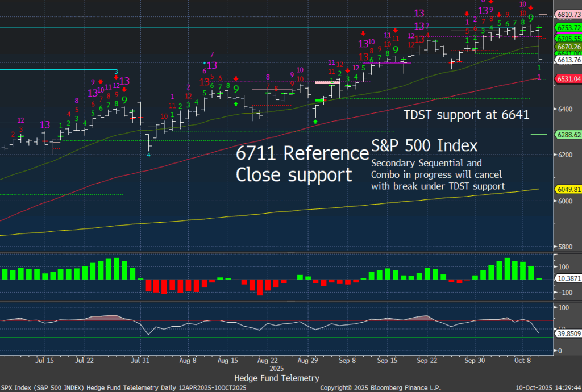582x392 pixels.
Task: Click the Hedge Fund Telemetry caption below the chart
Action: pos(276,378)
